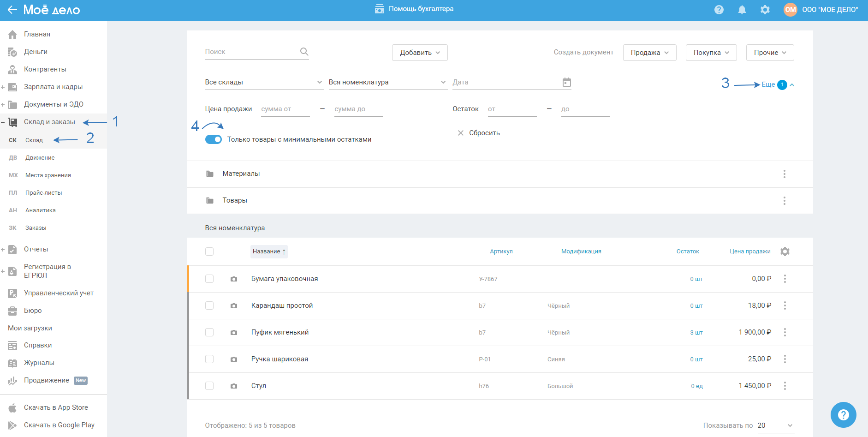The height and width of the screenshot is (437, 868).
Task: Click the search magnifier icon
Action: 304,52
